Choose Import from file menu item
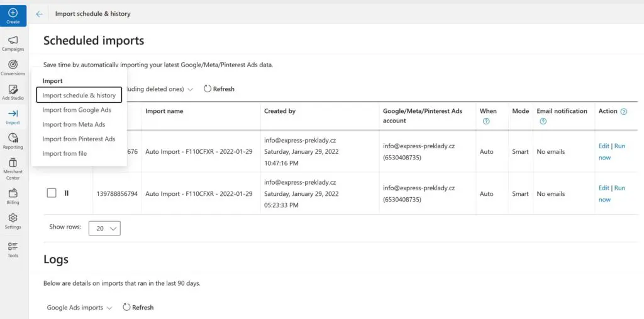Viewport: 644px width, 319px height. pyautogui.click(x=64, y=153)
